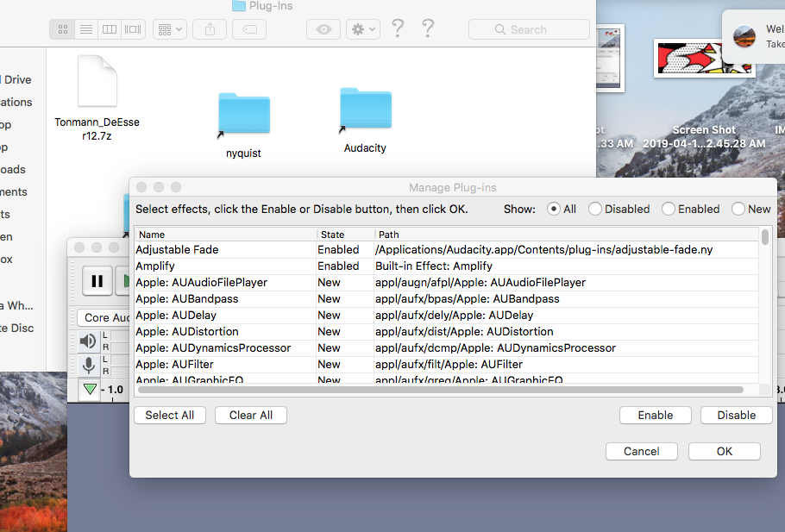
Task: Sort plug-ins by the Name column
Action: point(226,235)
